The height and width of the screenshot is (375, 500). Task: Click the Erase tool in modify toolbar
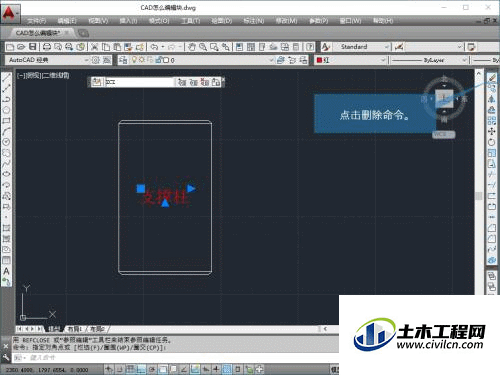point(492,78)
